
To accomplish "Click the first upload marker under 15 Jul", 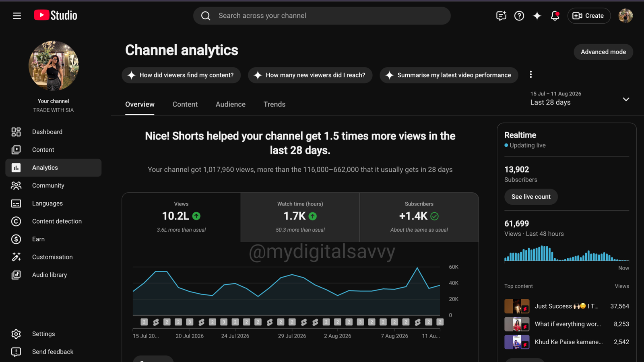I will point(144,322).
